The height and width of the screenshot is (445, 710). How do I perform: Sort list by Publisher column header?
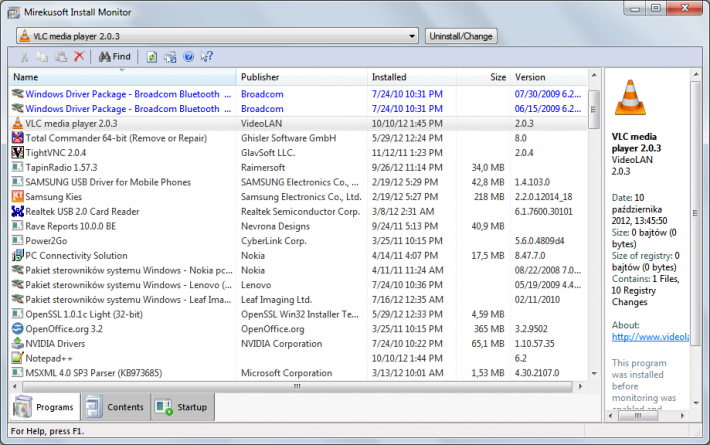click(302, 77)
